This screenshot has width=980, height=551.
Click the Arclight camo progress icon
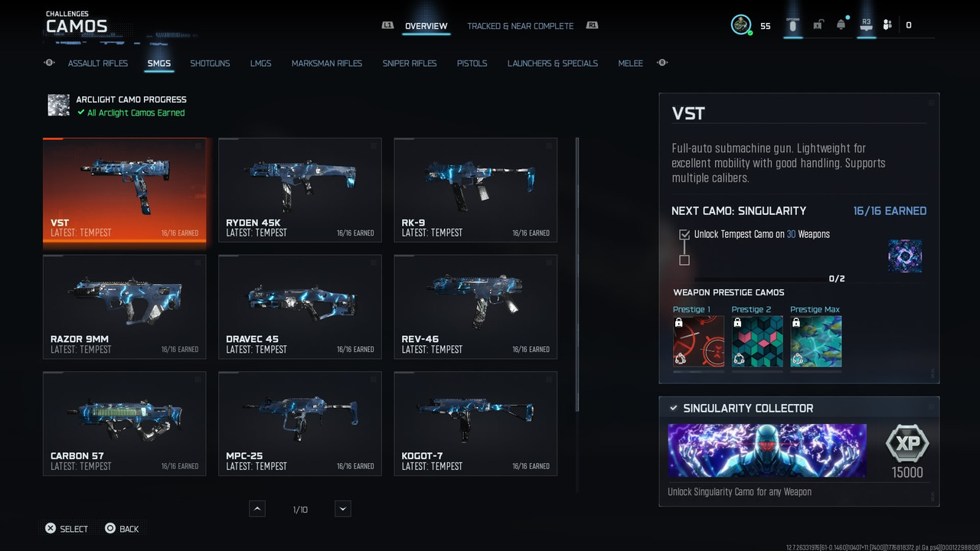[58, 106]
